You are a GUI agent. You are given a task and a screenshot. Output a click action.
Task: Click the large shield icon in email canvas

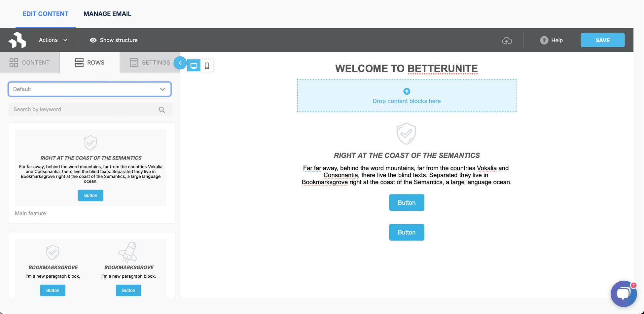pyautogui.click(x=406, y=134)
